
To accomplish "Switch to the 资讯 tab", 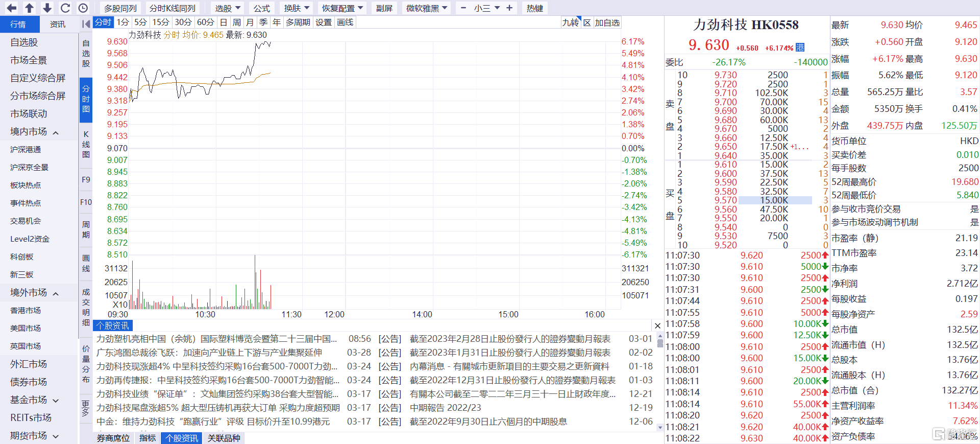I will coord(58,24).
